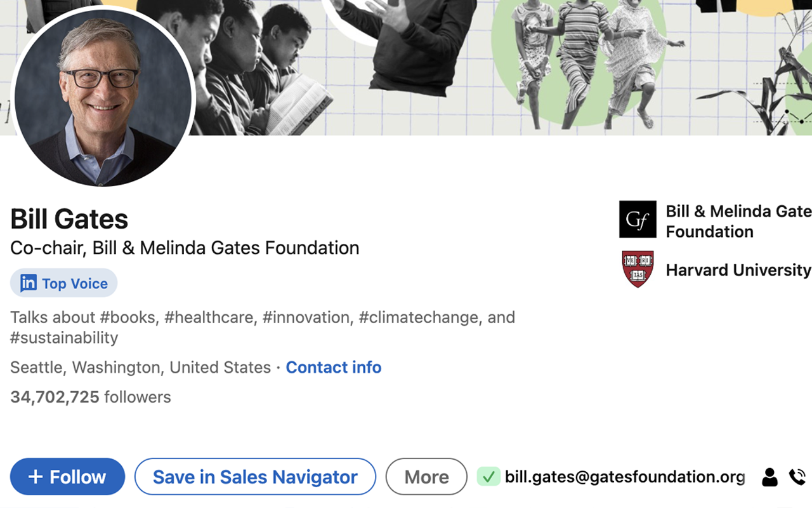The image size is (812, 508).
Task: Click the Co-chair headline text
Action: [185, 248]
